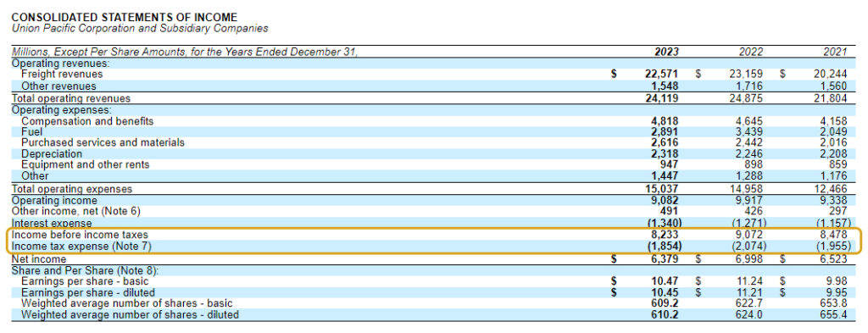868x333 pixels.
Task: Click Equipment and other rents value 947
Action: click(x=670, y=165)
